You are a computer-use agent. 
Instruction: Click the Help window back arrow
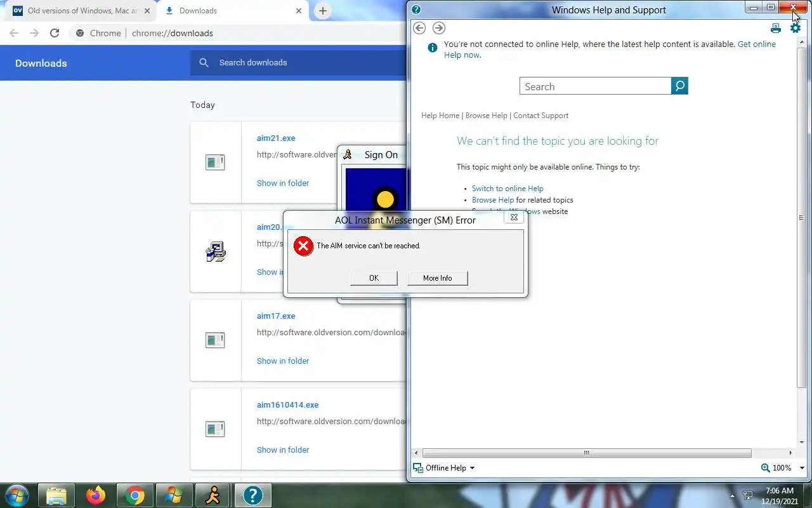419,27
